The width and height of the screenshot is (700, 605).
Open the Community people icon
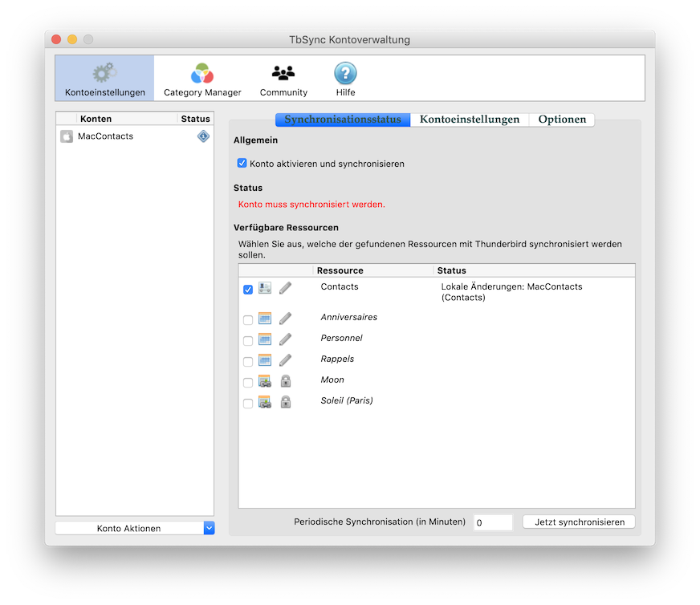click(x=283, y=73)
